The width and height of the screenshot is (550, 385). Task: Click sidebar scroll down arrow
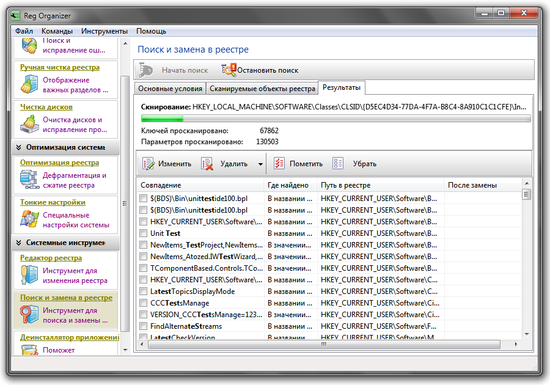pyautogui.click(x=125, y=350)
